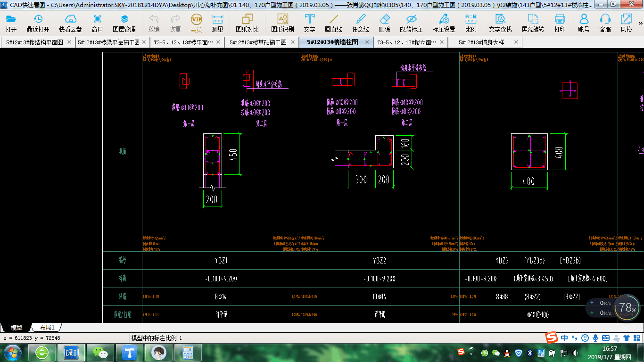The height and width of the screenshot is (362, 644).
Task: Click the 撤销 undo icon
Action: 154,23
